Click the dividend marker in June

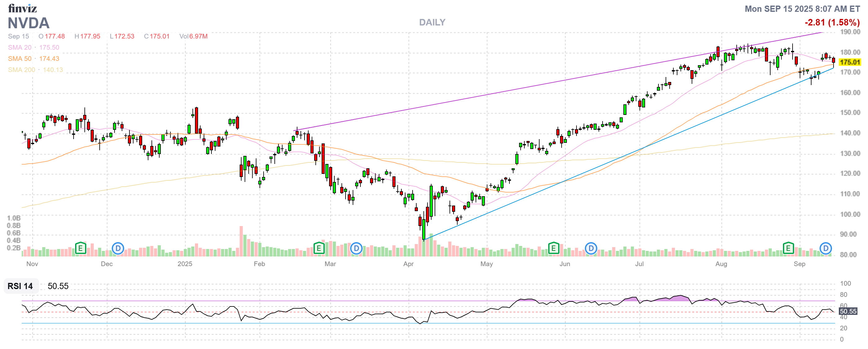pos(591,249)
